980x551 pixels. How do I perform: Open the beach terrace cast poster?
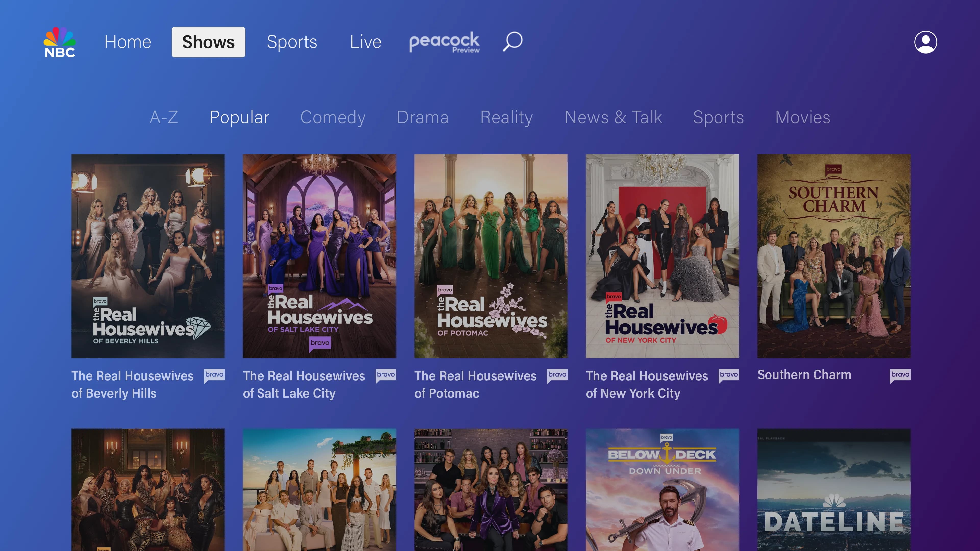tap(320, 490)
